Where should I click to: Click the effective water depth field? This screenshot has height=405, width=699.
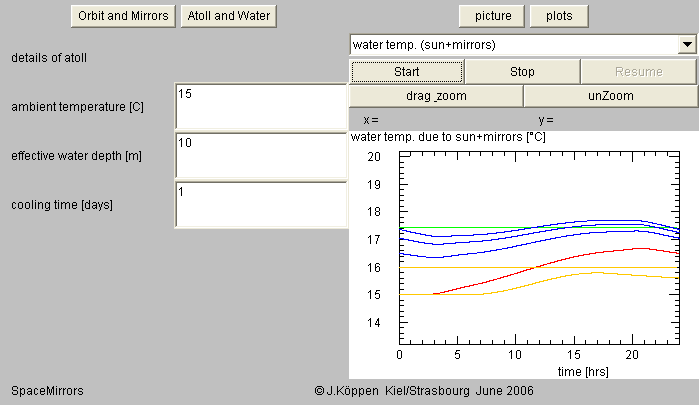260,155
